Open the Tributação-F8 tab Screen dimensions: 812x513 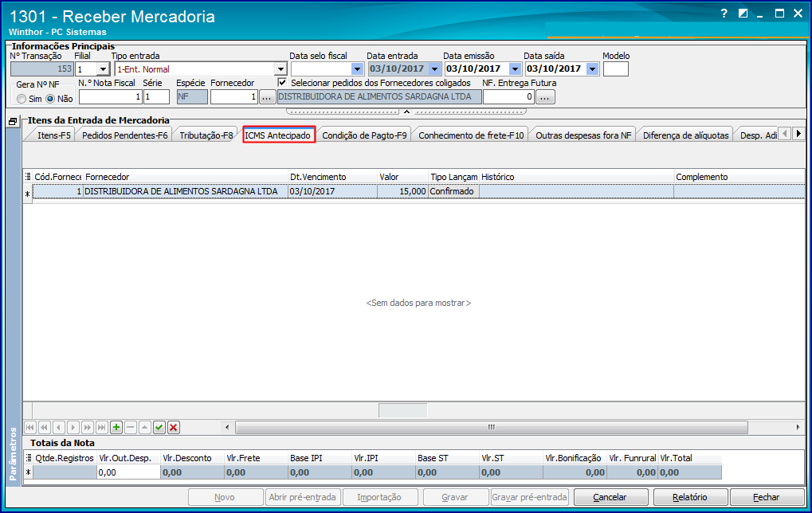[206, 135]
